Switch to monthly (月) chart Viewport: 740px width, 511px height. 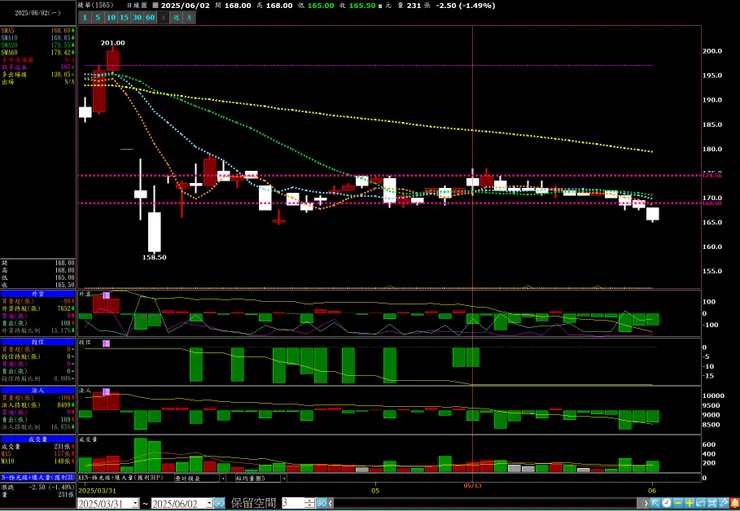tap(189, 17)
